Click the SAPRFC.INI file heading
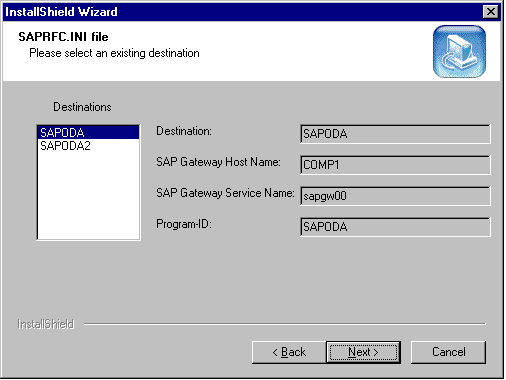The width and height of the screenshot is (506, 380). tap(63, 37)
